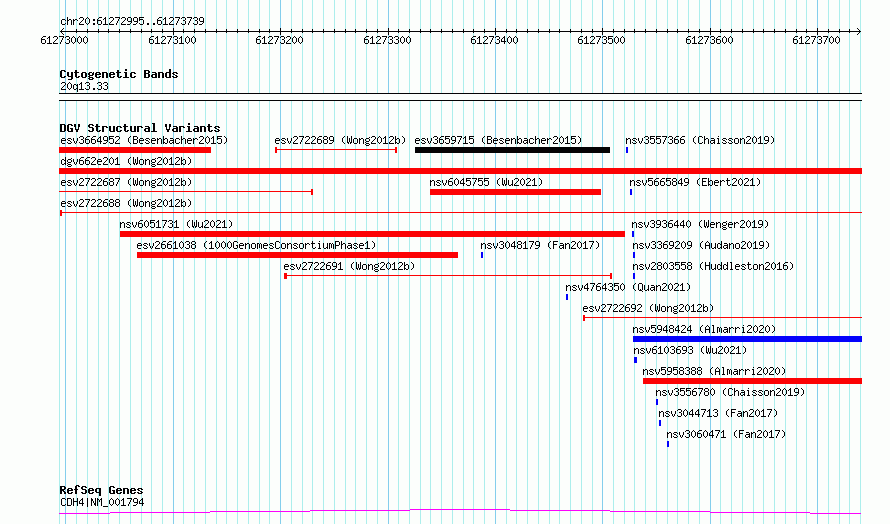
Task: Click nsv6051731 (Wu2021) variant label
Action: coord(176,224)
